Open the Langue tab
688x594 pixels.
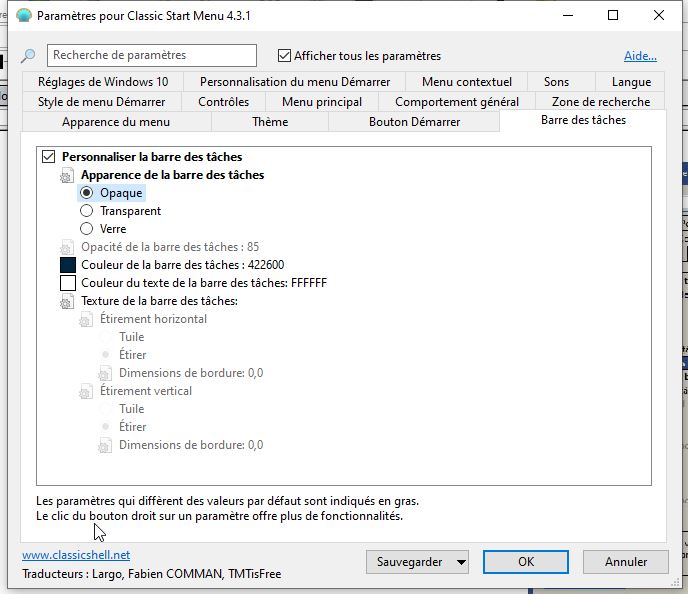[631, 82]
